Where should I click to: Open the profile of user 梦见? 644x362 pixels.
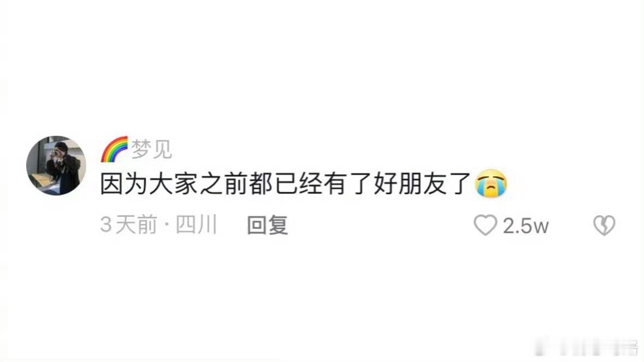(x=151, y=149)
